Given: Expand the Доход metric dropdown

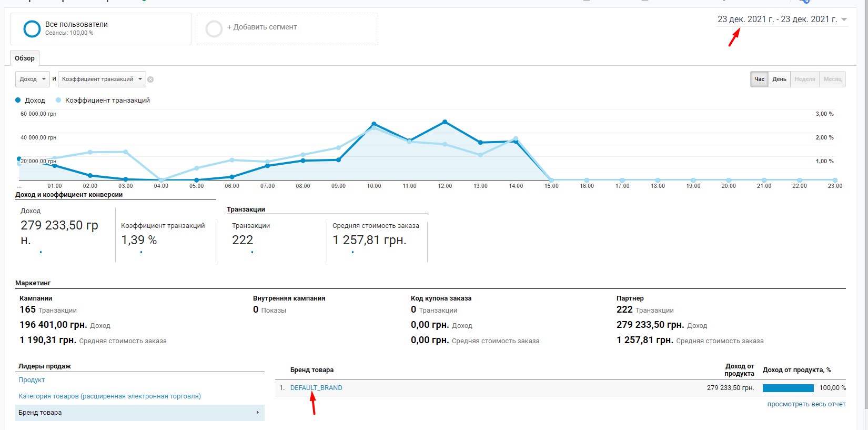Looking at the screenshot, I should 33,79.
